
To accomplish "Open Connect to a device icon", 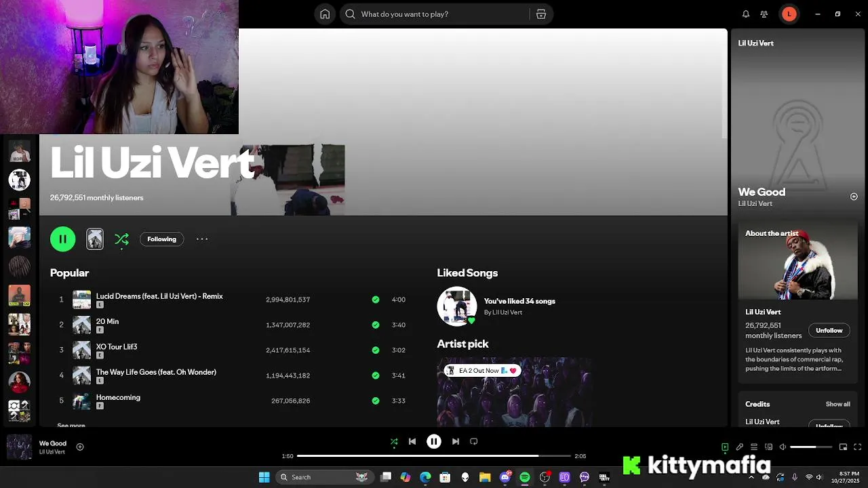I will coord(768,447).
